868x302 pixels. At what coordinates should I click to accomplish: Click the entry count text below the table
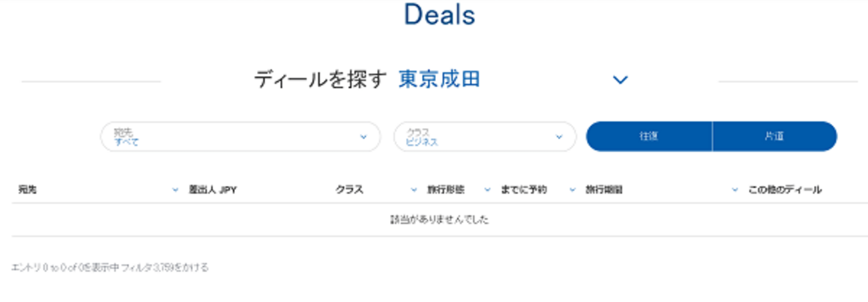pyautogui.click(x=110, y=267)
